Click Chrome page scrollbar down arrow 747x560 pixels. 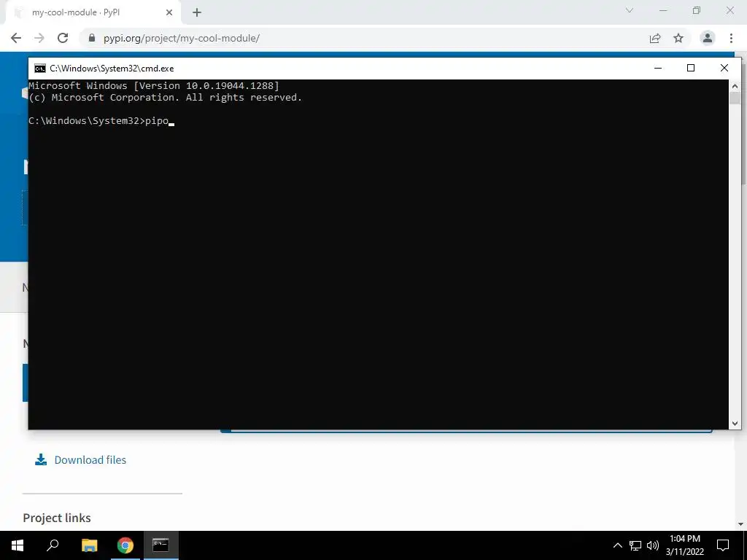tap(740, 524)
